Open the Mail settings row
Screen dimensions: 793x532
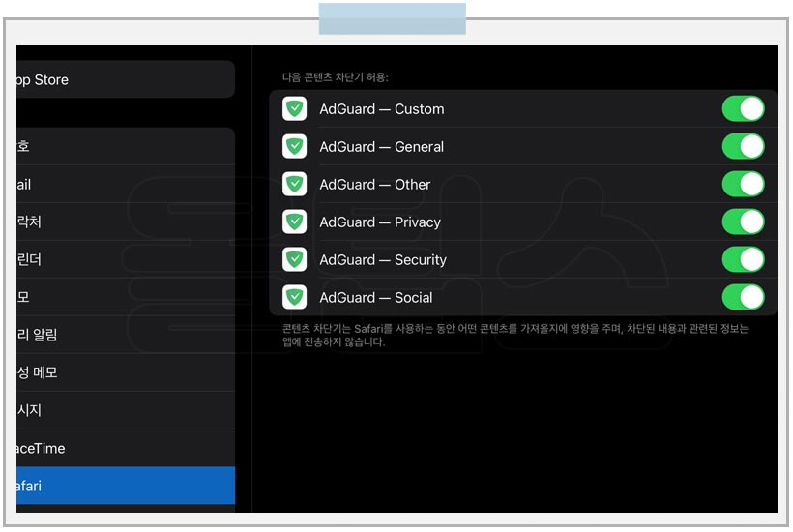click(126, 184)
